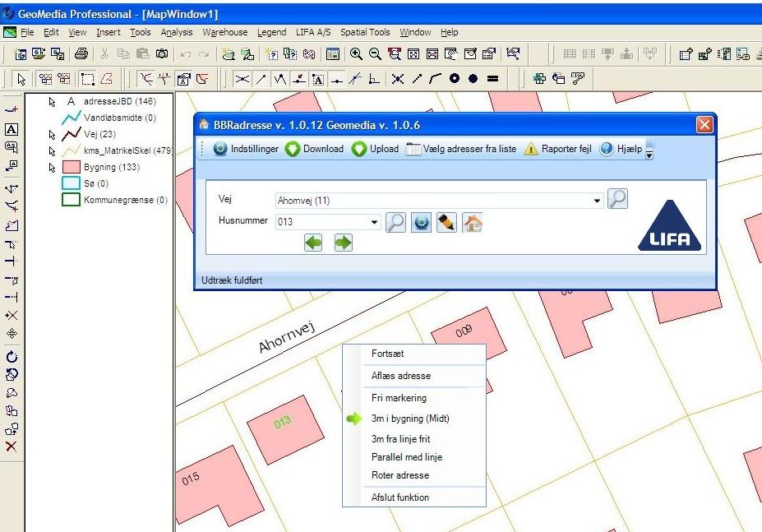Click the house icon in BBRadresse
Screen dimensions: 762x532
coord(473,223)
